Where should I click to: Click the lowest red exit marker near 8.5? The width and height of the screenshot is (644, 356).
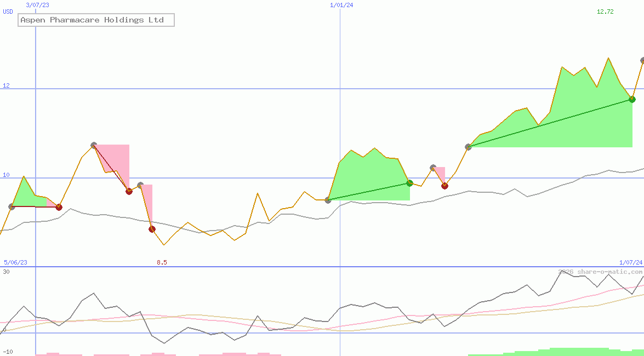[152, 229]
